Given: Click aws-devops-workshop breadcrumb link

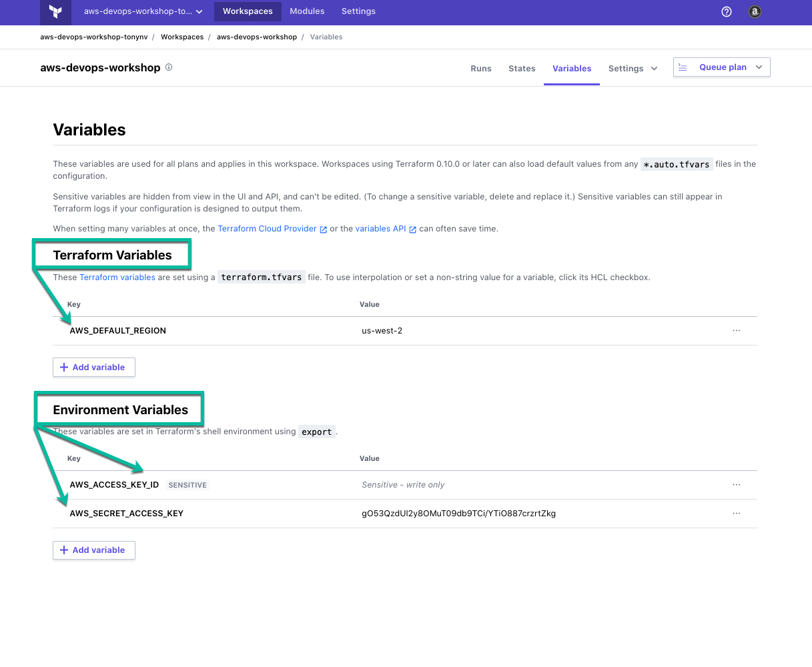Looking at the screenshot, I should (257, 37).
